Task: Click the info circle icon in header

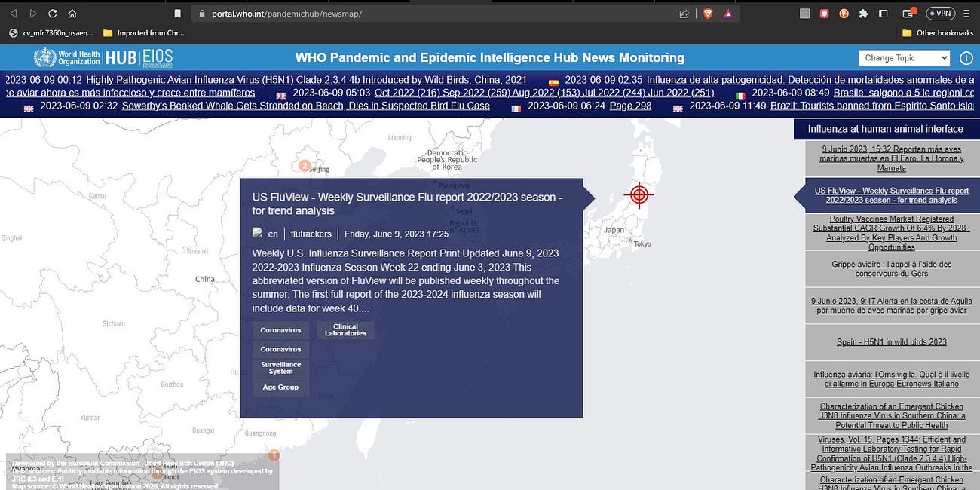Action: coord(966,58)
